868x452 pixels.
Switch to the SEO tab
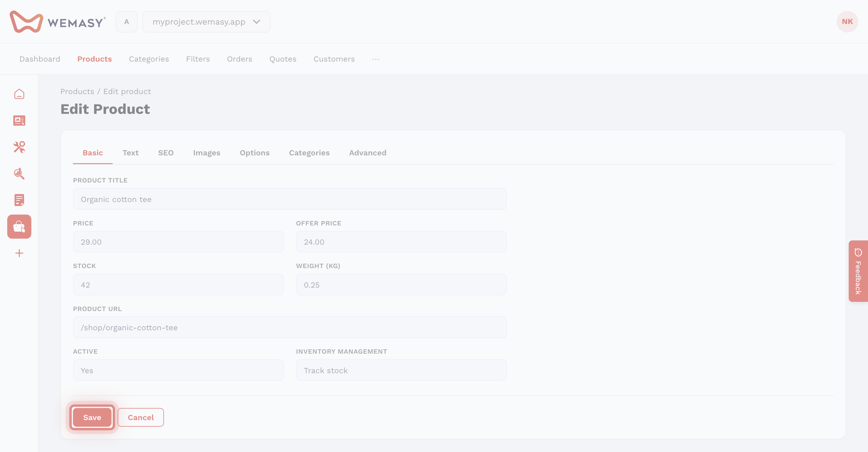166,153
